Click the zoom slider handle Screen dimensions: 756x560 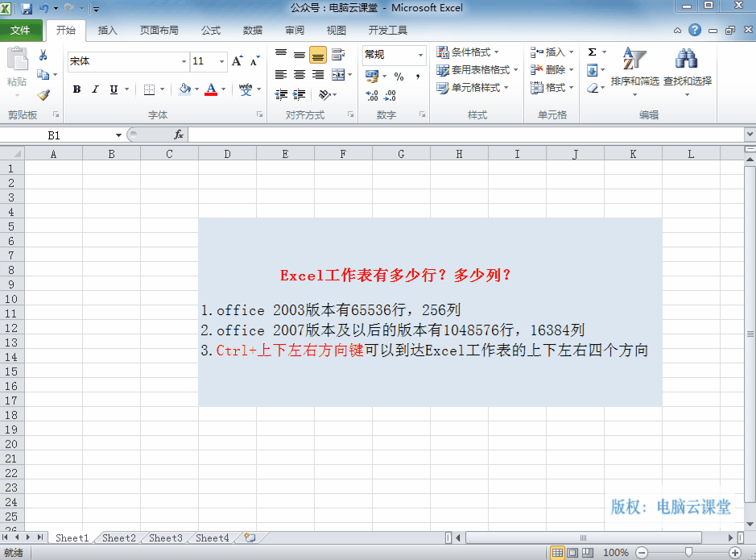point(688,552)
